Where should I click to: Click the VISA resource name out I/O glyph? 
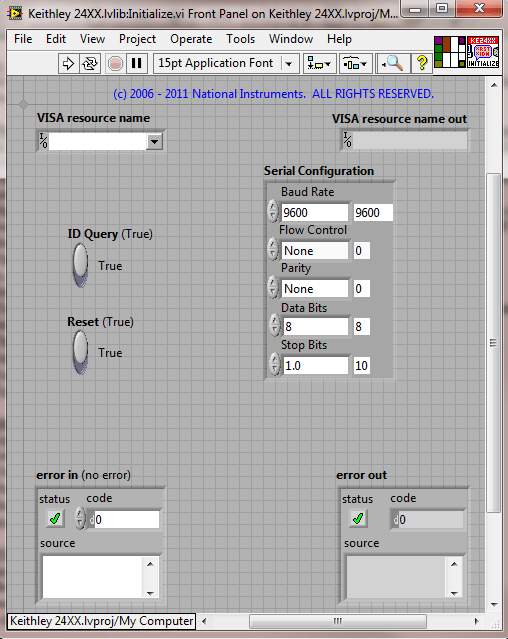pyautogui.click(x=347, y=140)
